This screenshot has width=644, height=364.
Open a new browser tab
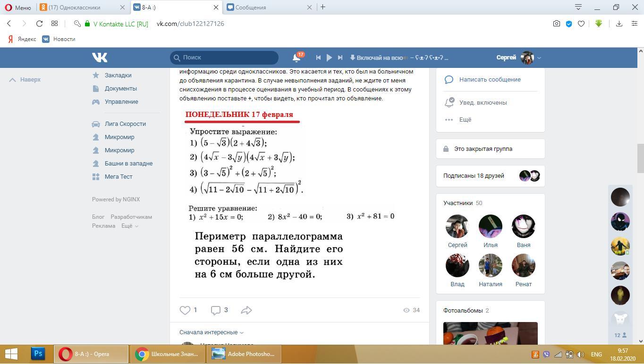(x=323, y=7)
